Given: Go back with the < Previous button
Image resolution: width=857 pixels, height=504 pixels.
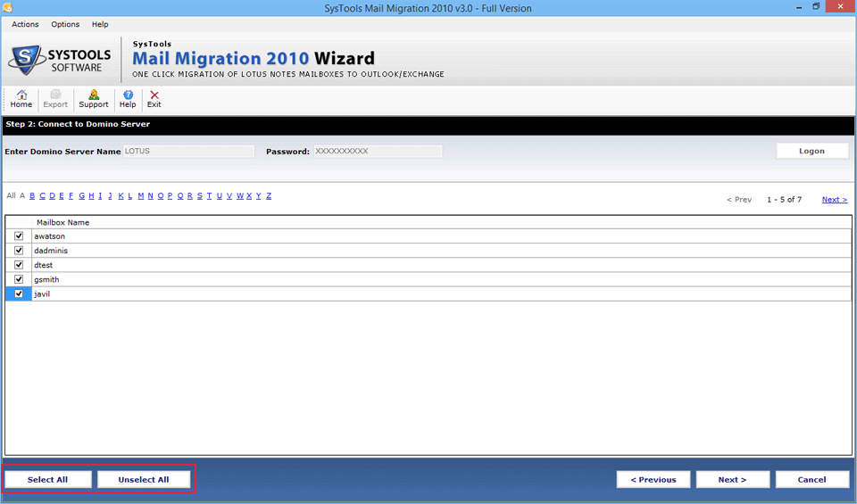Looking at the screenshot, I should point(653,479).
